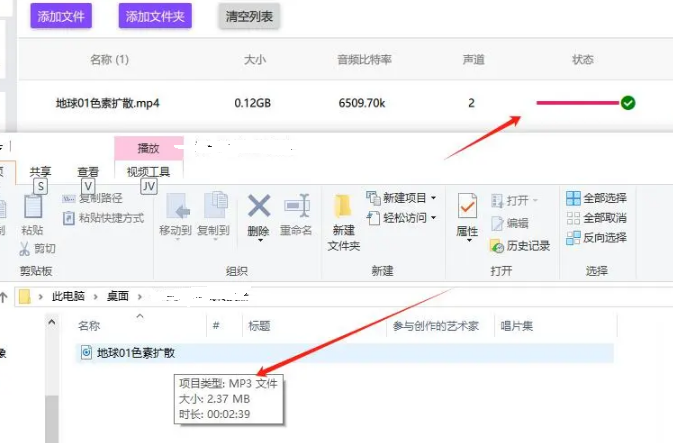Click the conversion progress bar

pos(578,103)
